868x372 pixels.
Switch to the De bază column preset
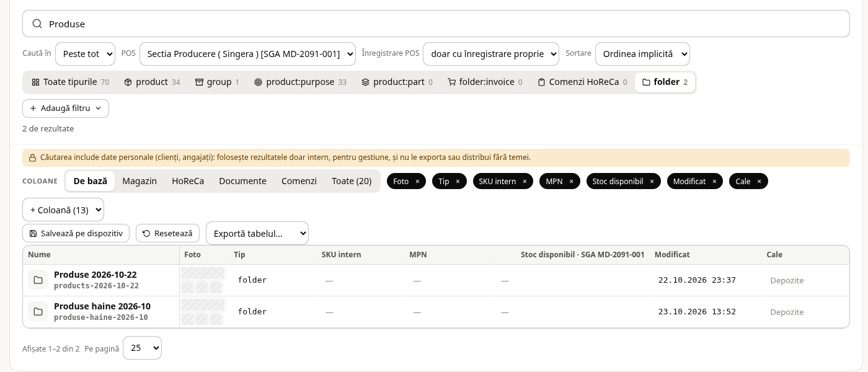[x=90, y=181]
